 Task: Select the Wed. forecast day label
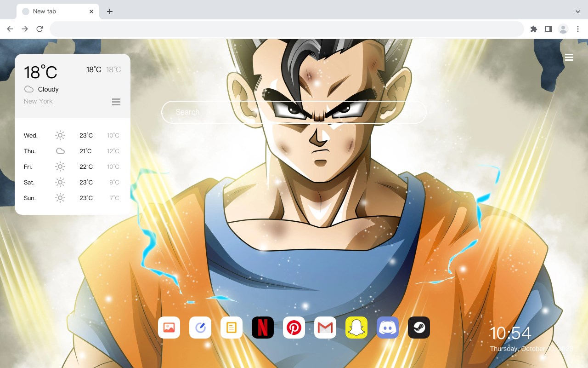click(31, 135)
